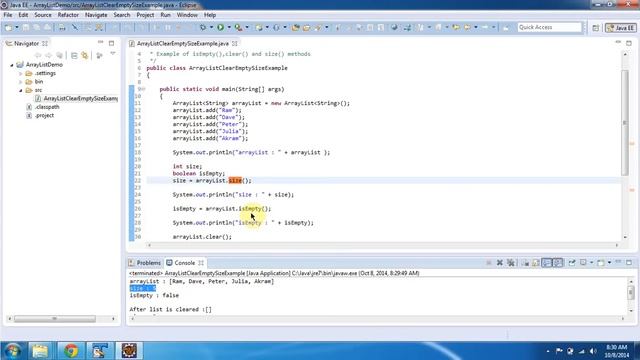Select ArrayListClearEmptySizeExample file in Navigator
The image size is (640, 360).
click(x=77, y=98)
